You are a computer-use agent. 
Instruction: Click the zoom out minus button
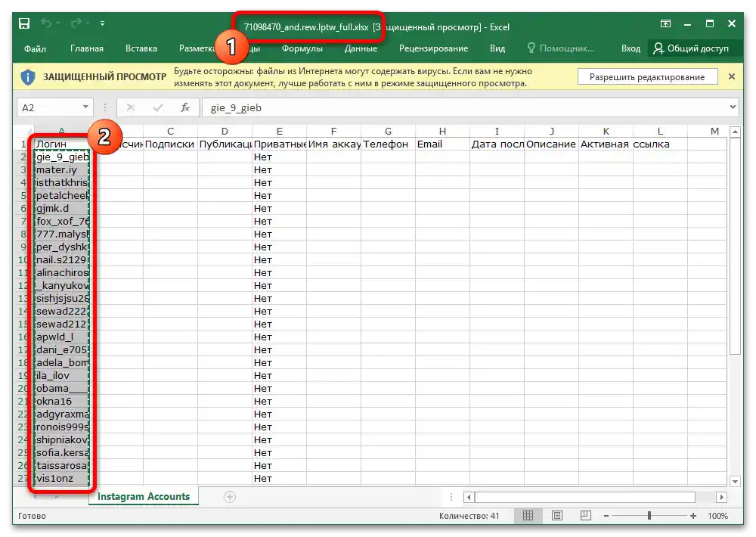pos(606,516)
